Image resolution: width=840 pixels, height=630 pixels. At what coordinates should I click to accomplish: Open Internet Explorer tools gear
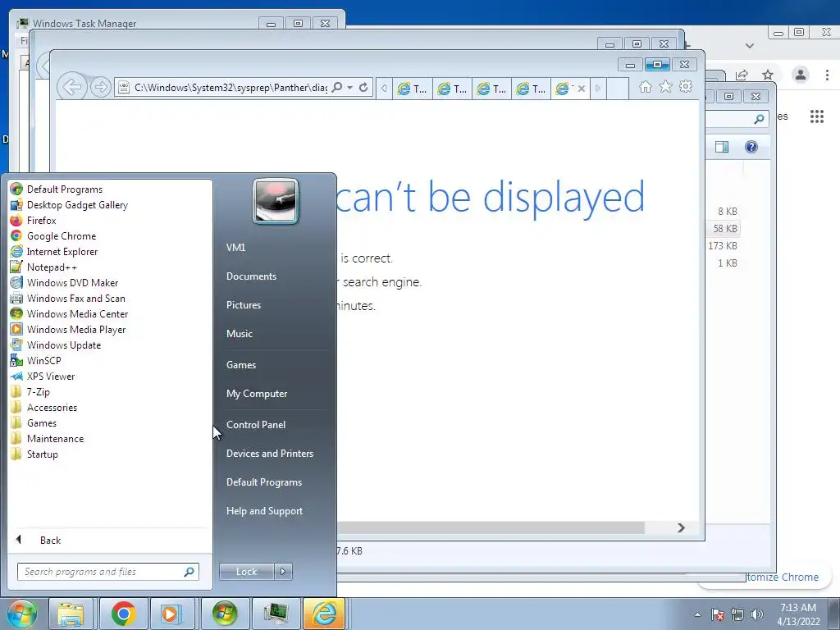686,86
